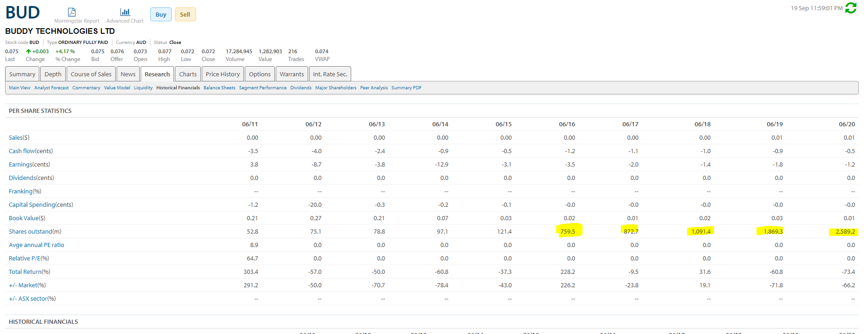The width and height of the screenshot is (868, 334).
Task: Click the 1,282,903 value figure
Action: click(x=270, y=51)
